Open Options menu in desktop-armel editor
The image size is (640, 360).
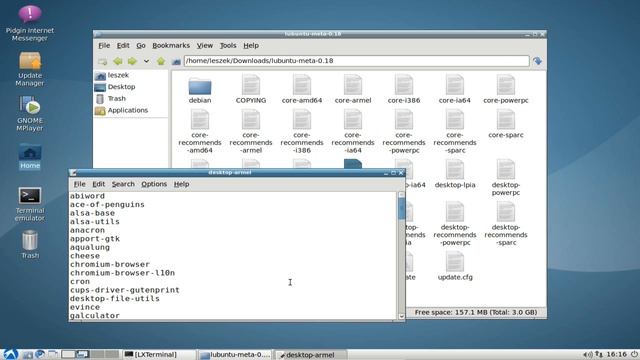click(x=154, y=184)
